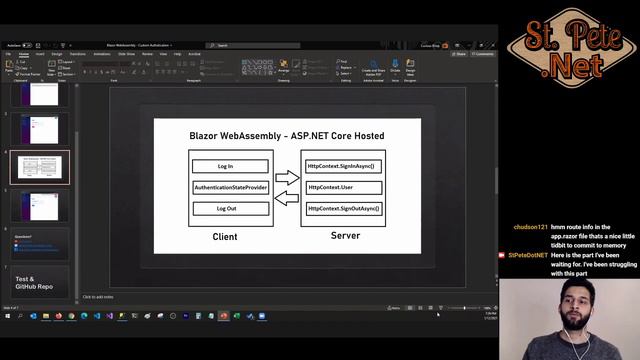The width and height of the screenshot is (640, 360).
Task: Open Google Chrome from taskbar
Action: [71, 316]
